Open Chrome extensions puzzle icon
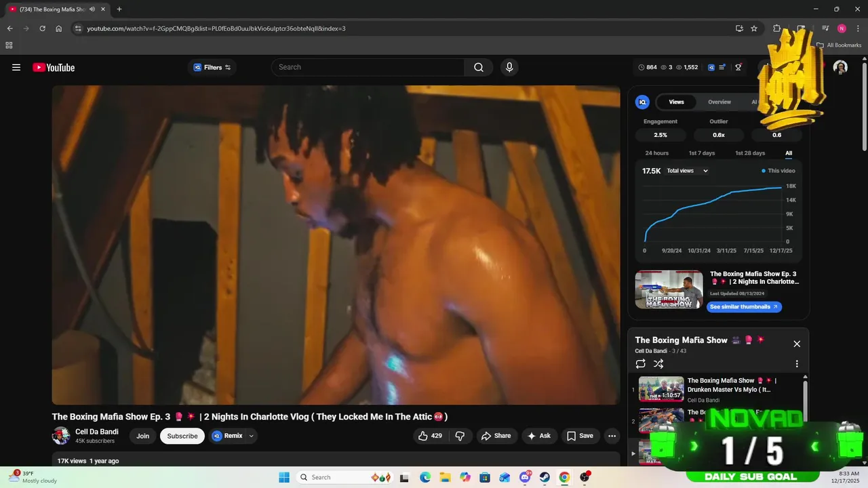868x488 pixels. point(777,28)
